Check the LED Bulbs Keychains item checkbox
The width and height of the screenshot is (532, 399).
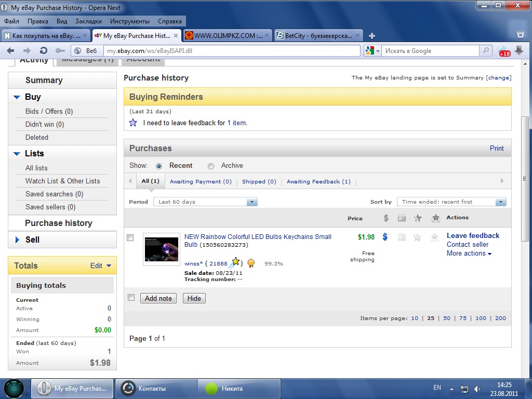130,238
